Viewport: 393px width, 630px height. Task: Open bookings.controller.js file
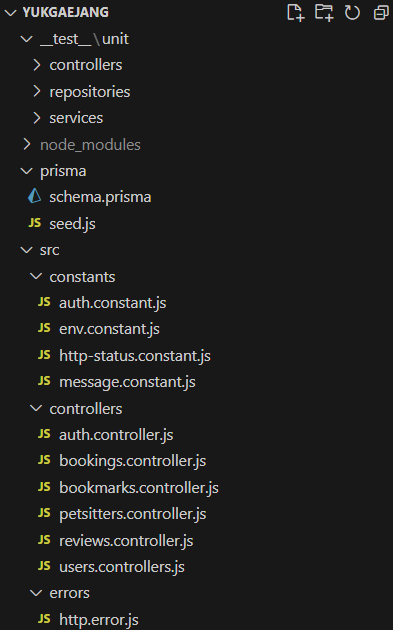[x=132, y=461]
